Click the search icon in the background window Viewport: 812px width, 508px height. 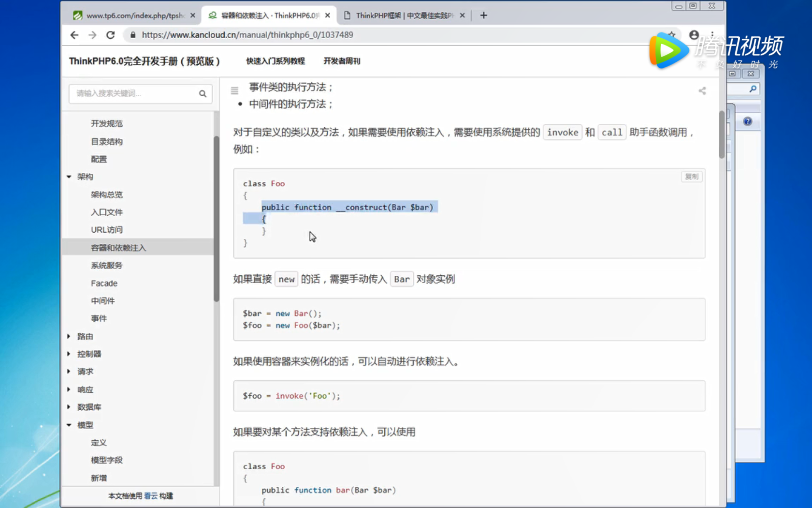753,89
